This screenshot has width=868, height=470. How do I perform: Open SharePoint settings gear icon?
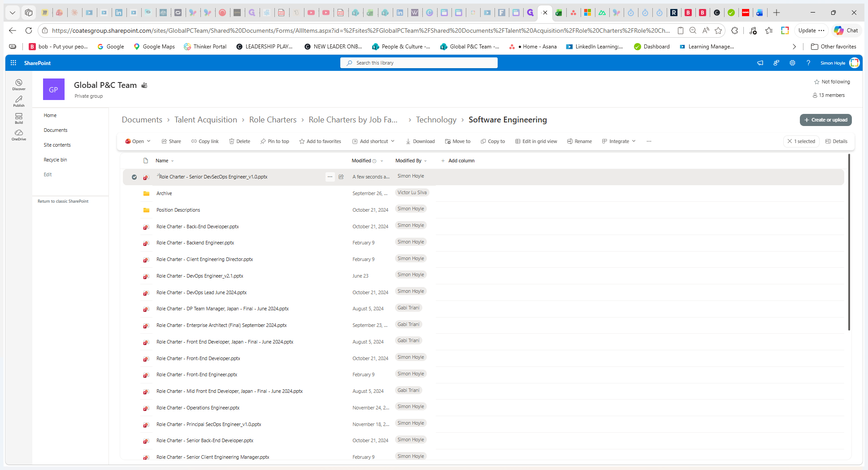[792, 63]
